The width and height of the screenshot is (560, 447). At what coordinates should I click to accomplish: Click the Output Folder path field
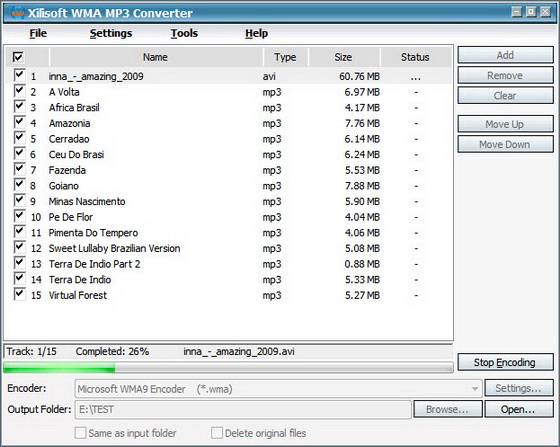point(243,409)
